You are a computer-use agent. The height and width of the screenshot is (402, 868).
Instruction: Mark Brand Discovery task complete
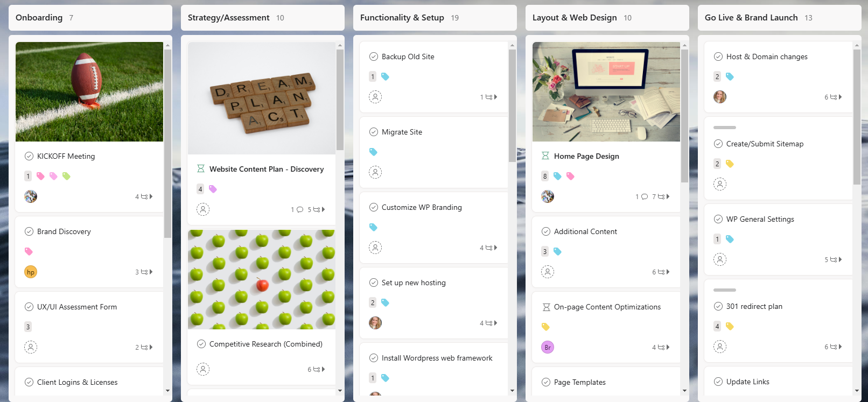(29, 231)
